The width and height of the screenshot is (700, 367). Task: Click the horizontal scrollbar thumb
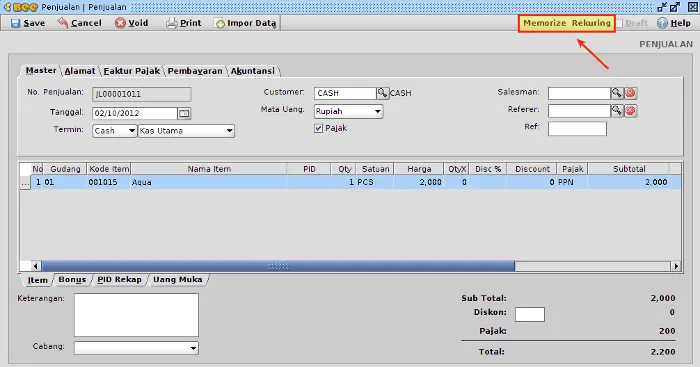click(278, 267)
